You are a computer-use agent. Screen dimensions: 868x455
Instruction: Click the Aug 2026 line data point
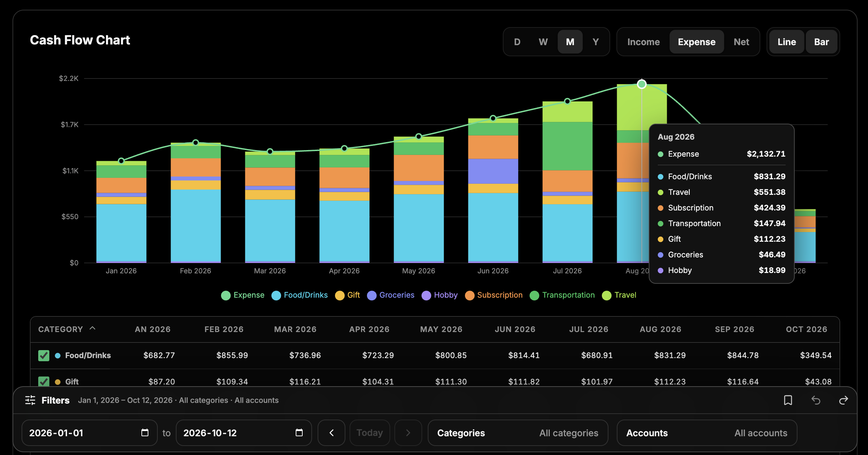click(x=641, y=84)
